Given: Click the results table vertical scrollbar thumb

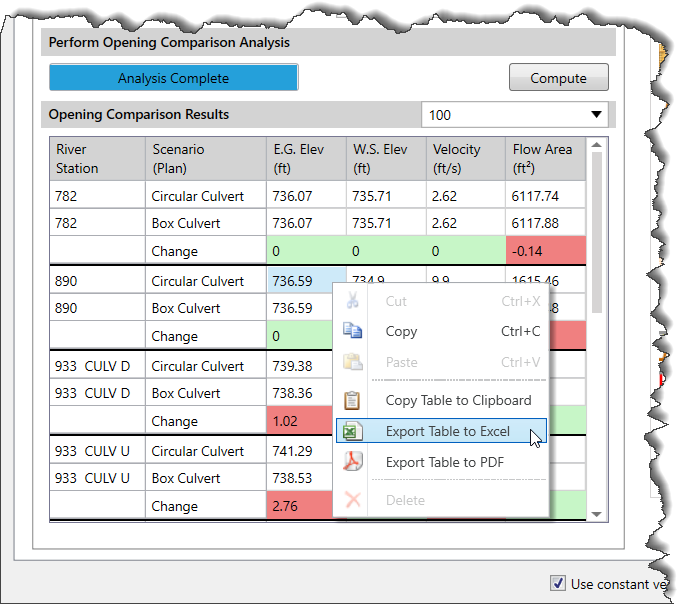Looking at the screenshot, I should [x=597, y=232].
